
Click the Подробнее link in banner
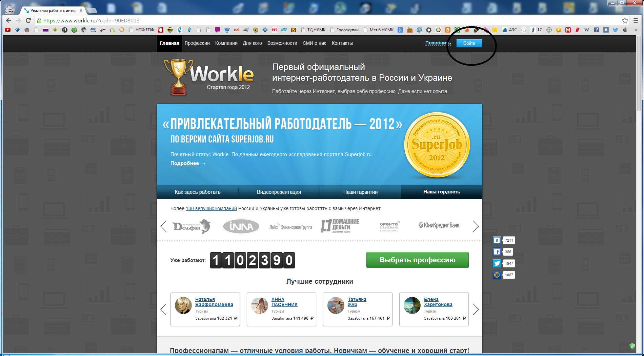tap(185, 163)
